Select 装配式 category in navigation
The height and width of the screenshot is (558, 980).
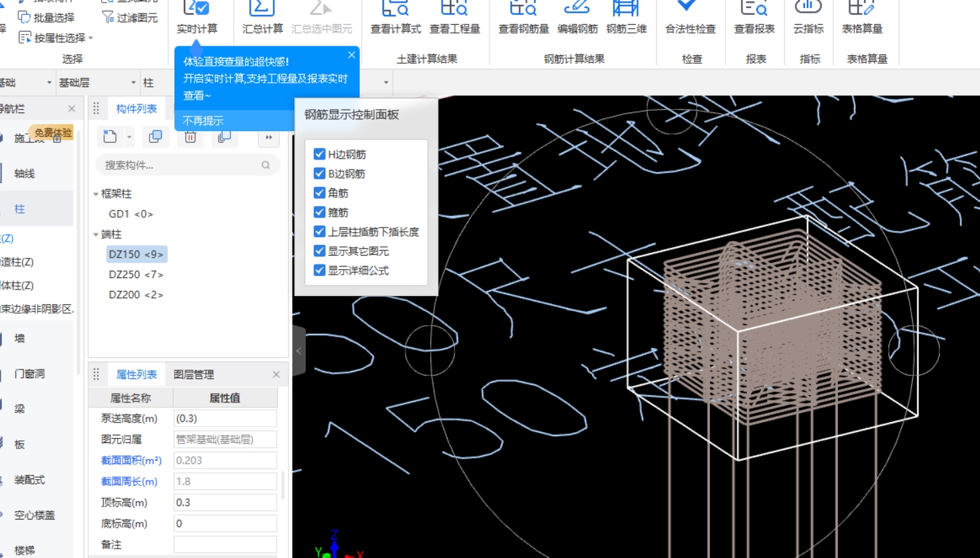click(30, 480)
